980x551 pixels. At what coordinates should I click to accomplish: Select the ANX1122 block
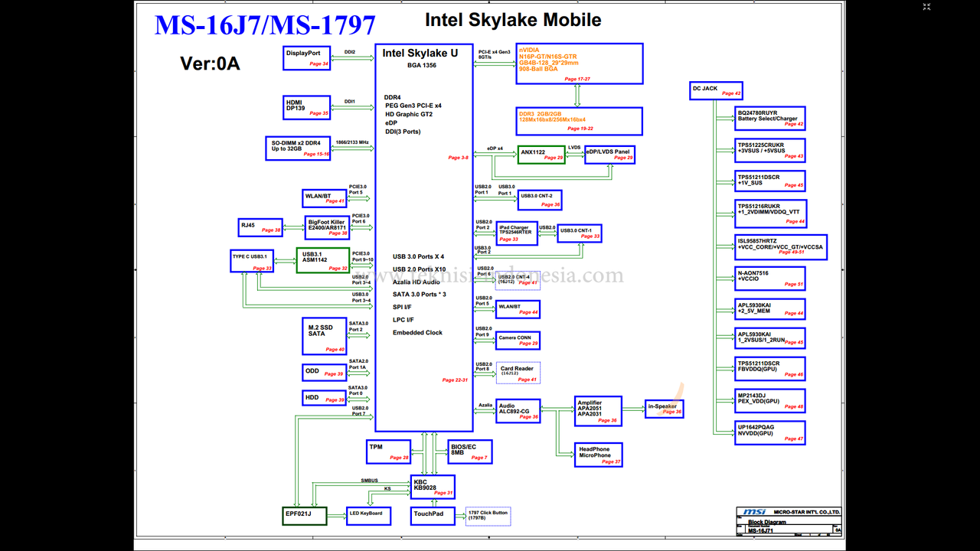tap(541, 155)
